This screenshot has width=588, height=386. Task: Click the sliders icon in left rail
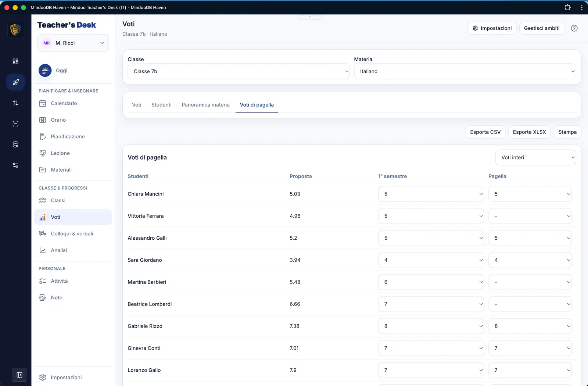coord(15,165)
